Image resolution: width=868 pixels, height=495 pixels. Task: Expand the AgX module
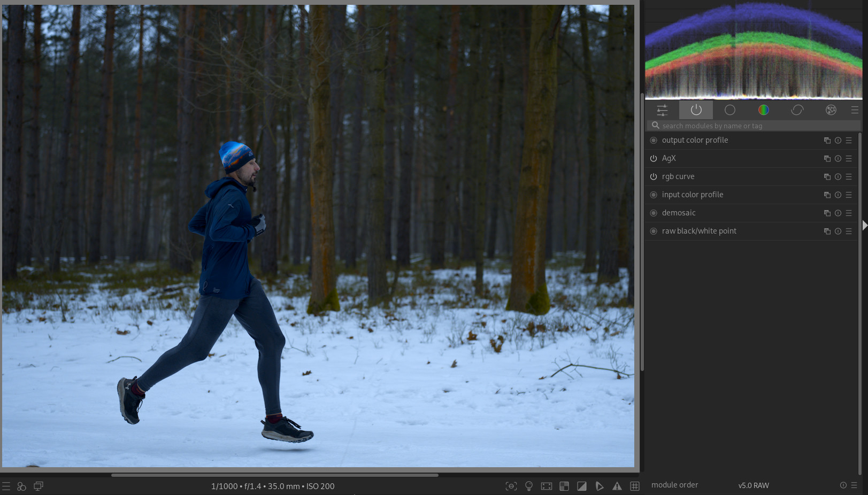pyautogui.click(x=669, y=158)
